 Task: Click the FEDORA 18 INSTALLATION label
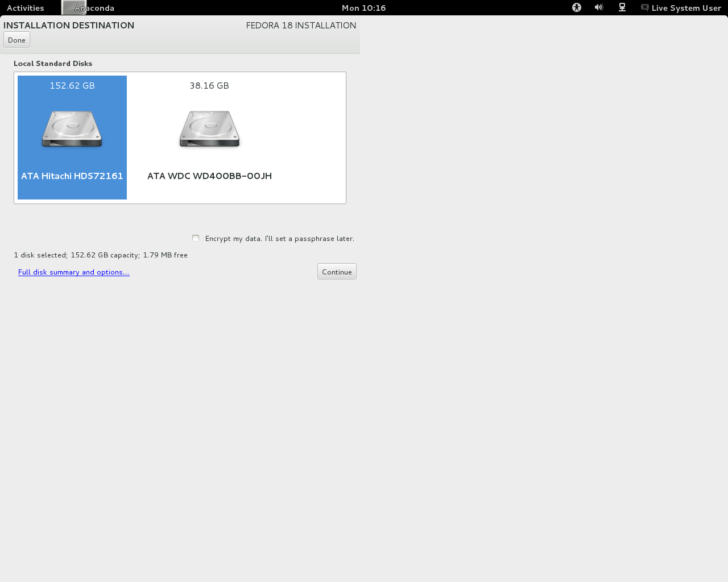(x=301, y=26)
